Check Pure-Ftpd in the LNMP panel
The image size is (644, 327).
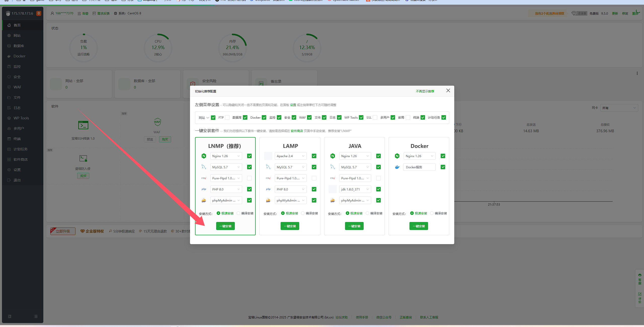click(x=249, y=178)
